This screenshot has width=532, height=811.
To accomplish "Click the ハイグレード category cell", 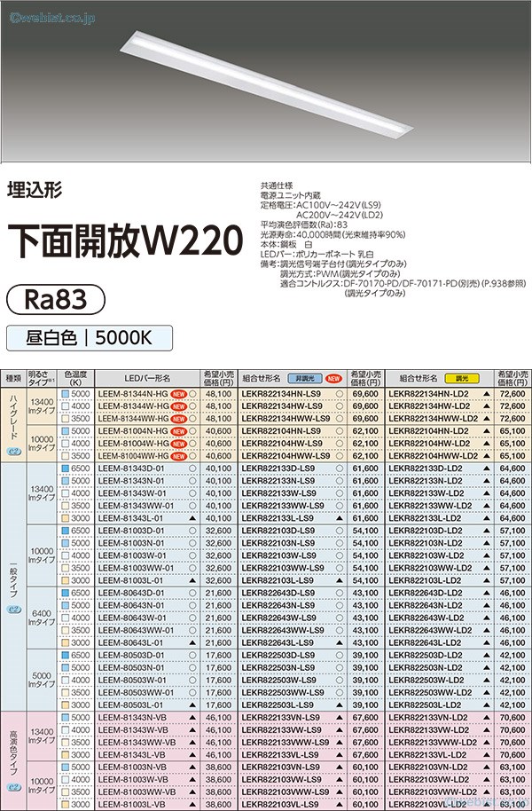I will coord(13,425).
